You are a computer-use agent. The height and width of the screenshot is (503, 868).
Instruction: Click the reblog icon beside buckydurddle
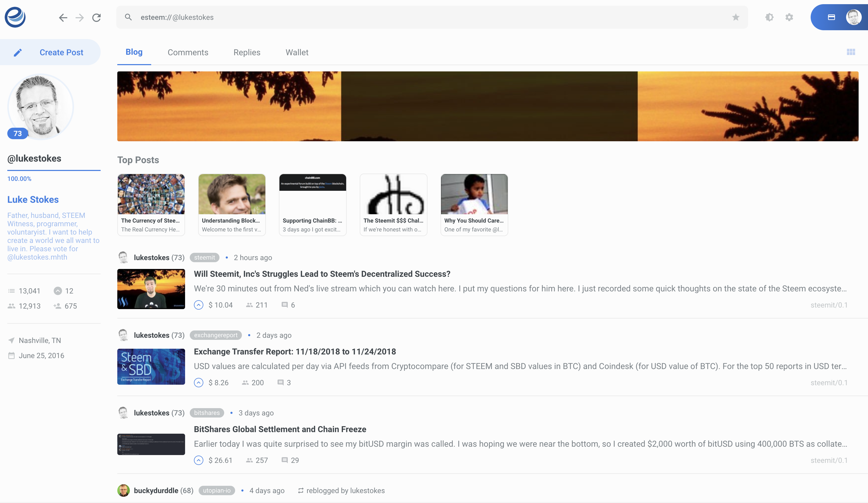tap(300, 490)
